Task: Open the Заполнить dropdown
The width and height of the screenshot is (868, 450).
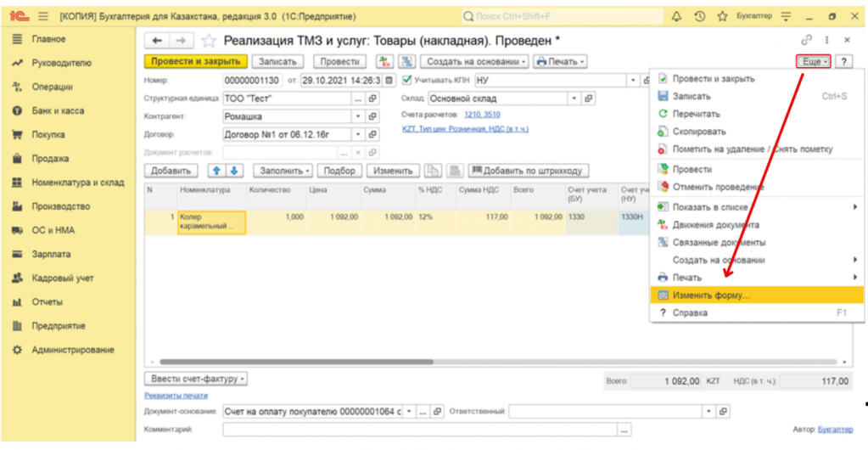Action: (284, 171)
